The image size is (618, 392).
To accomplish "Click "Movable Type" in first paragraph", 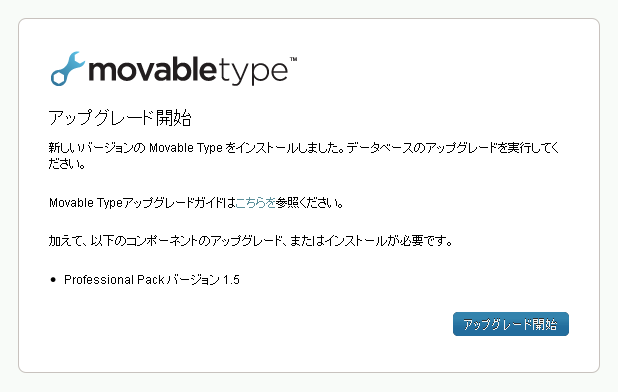I will [x=186, y=148].
